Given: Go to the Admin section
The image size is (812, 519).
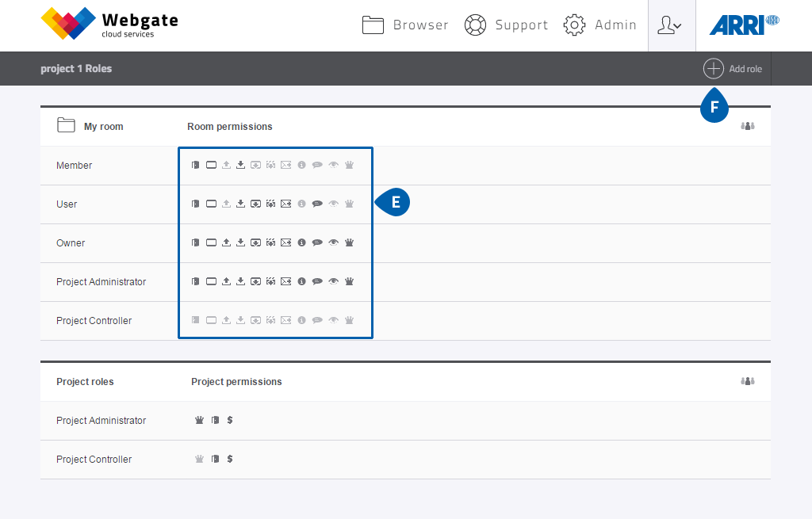Looking at the screenshot, I should pos(599,25).
